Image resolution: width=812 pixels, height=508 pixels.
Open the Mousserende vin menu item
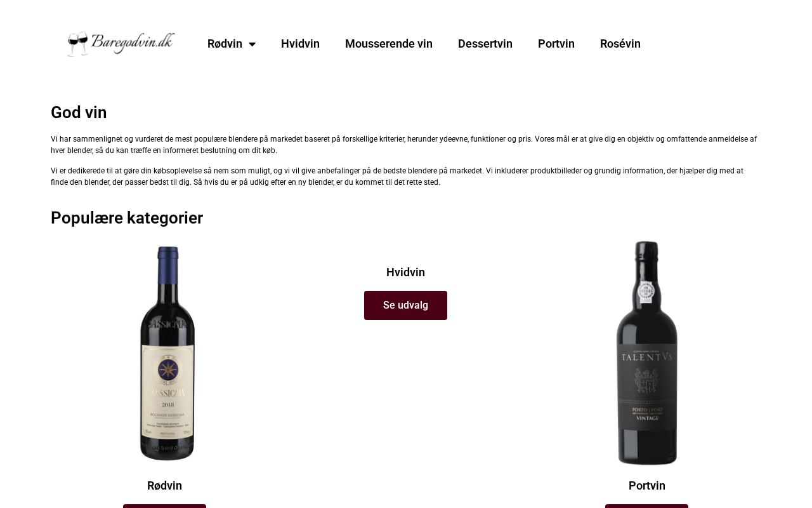tap(389, 44)
